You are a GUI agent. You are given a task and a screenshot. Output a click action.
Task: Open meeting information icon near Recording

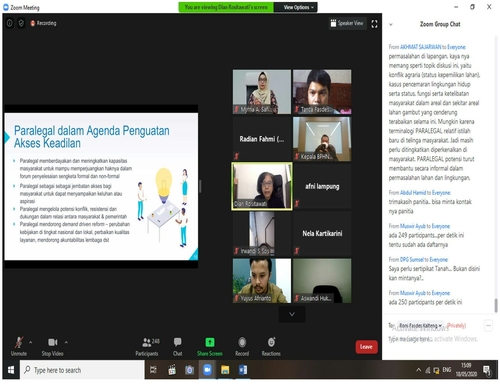click(10, 23)
